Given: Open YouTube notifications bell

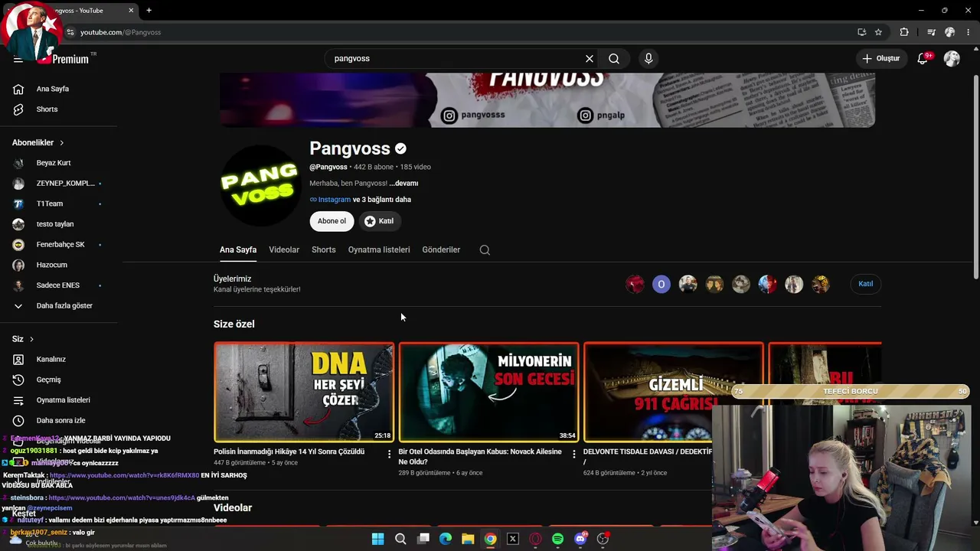Looking at the screenshot, I should [923, 58].
